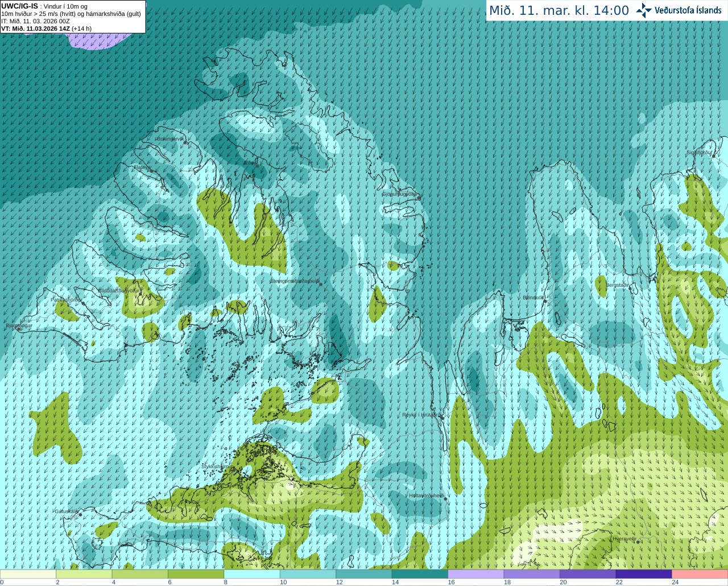Pick the 12–14 m/s teal legend swatch
The width and height of the screenshot is (728, 586).
point(364,574)
